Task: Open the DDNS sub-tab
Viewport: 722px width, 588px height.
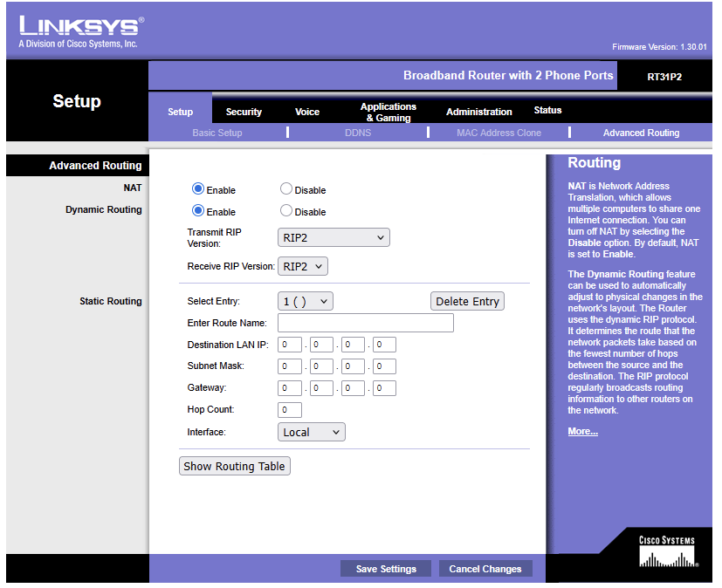Action: [358, 133]
